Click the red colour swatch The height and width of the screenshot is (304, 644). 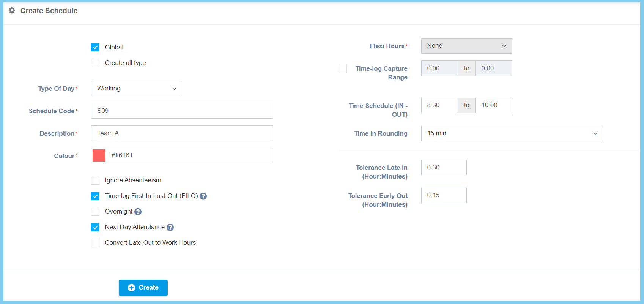click(x=99, y=155)
